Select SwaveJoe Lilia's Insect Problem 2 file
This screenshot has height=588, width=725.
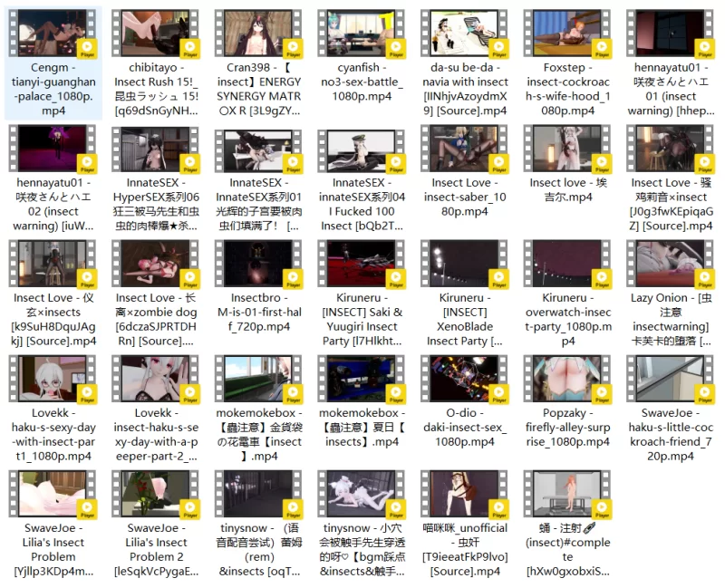tap(156, 524)
